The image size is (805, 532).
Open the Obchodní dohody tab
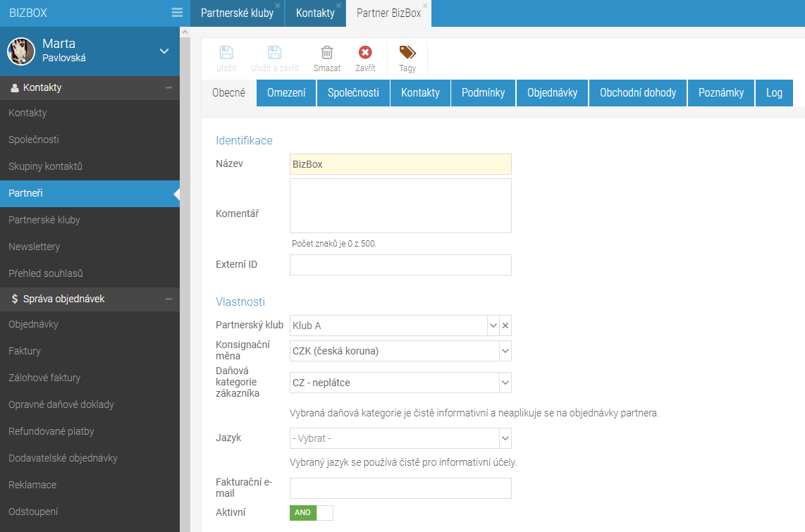638,93
